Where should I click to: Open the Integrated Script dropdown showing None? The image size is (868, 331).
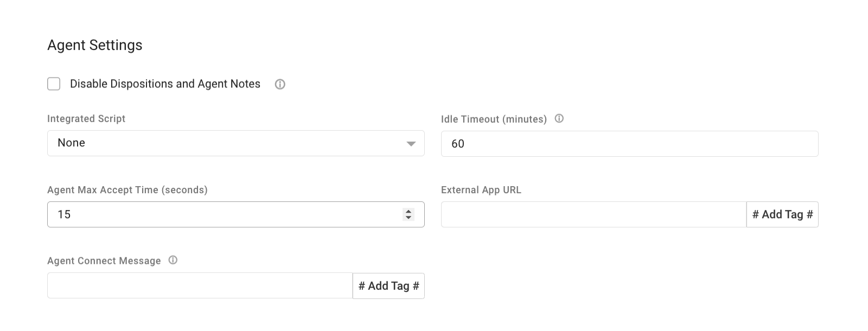228,143
